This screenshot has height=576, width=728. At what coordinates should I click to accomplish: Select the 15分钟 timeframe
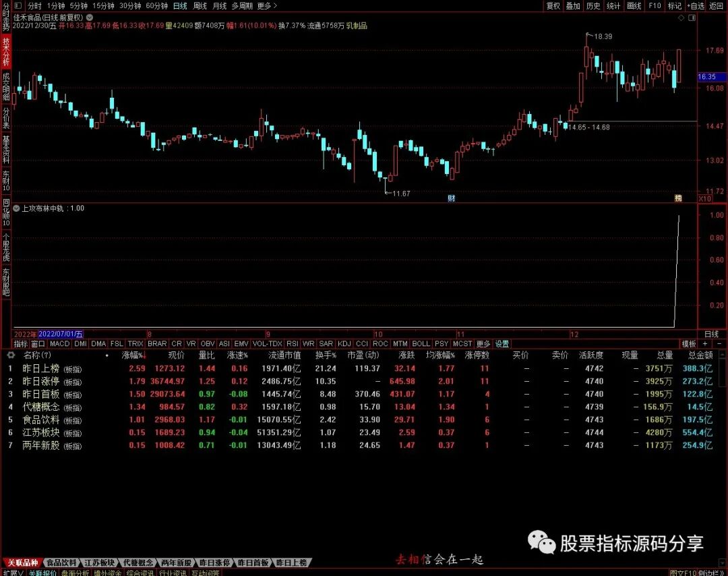point(103,5)
